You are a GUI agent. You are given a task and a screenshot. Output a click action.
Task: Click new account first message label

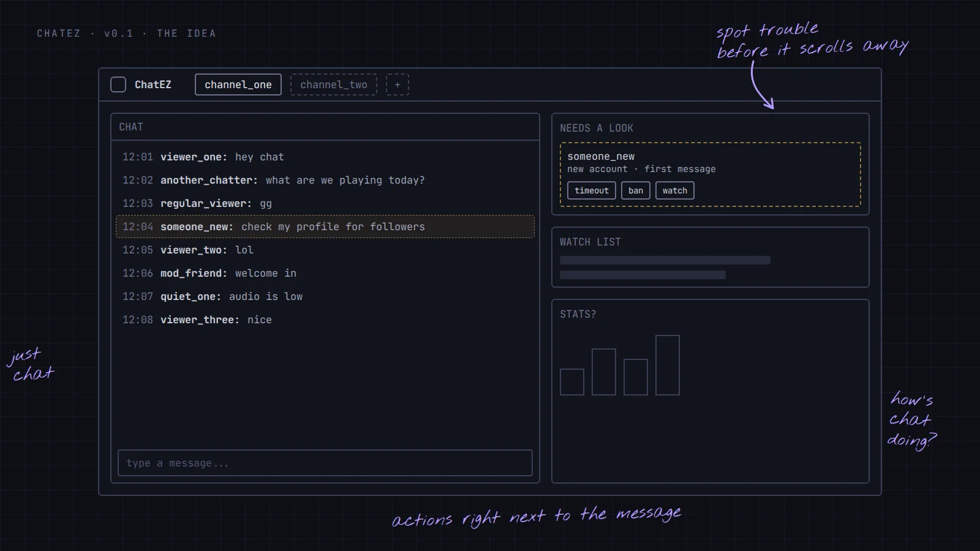tap(641, 169)
